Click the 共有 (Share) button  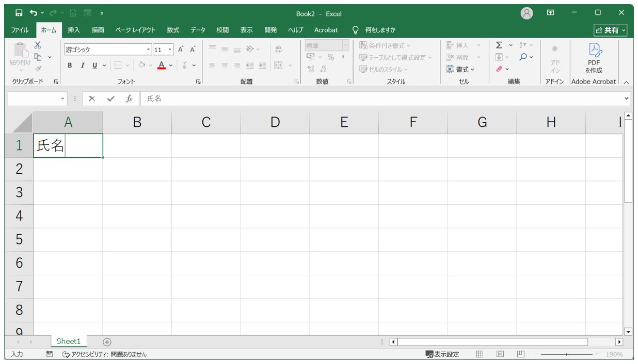[x=611, y=30]
